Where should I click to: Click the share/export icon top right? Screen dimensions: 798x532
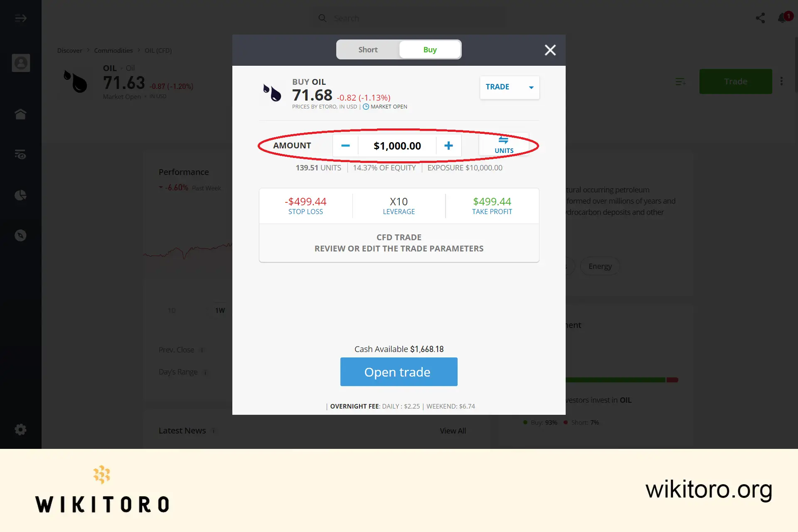click(x=761, y=18)
